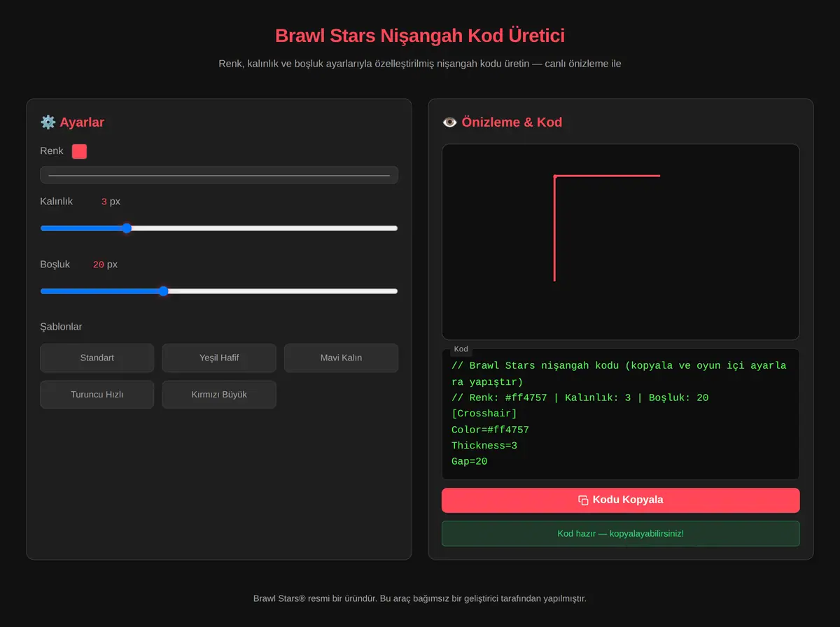Click the Kodu Kopyala button
The width and height of the screenshot is (840, 627).
[620, 500]
